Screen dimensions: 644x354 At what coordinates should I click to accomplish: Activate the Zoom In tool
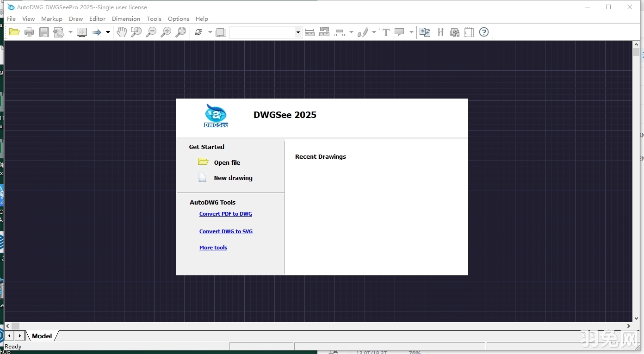click(166, 32)
